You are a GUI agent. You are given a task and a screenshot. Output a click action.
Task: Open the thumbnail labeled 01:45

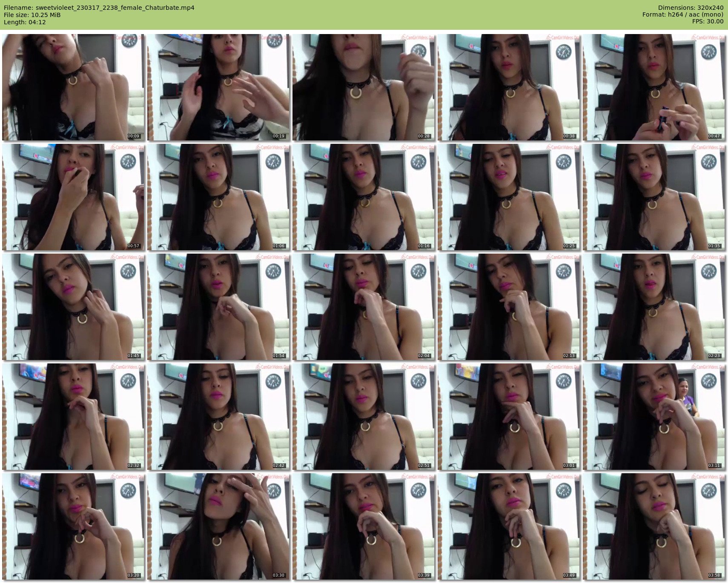point(73,307)
